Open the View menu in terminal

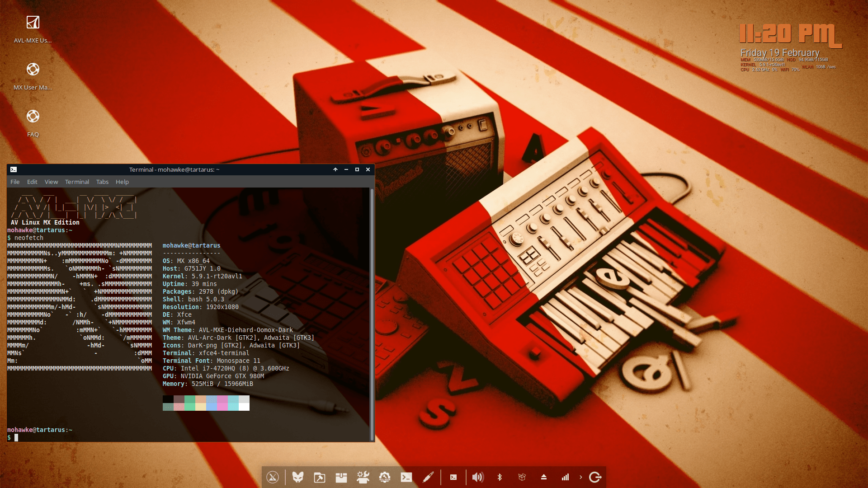pos(51,182)
